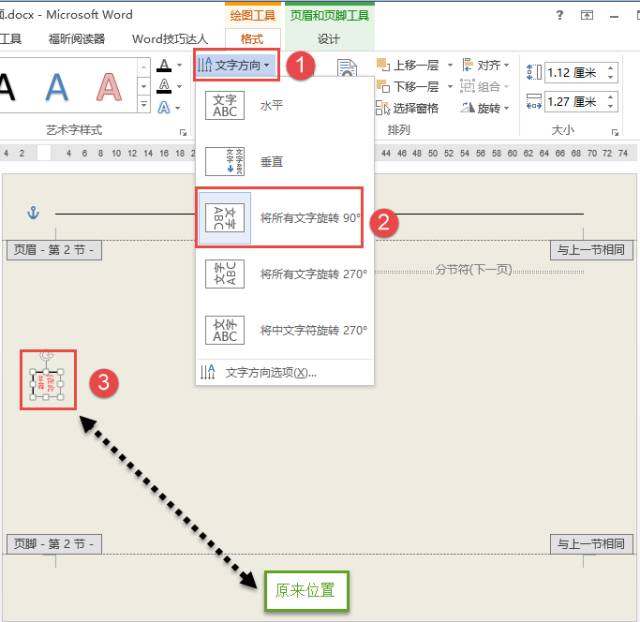The image size is (640, 622).
Task: Open the 艺术字样式 dialog launcher
Action: click(x=183, y=132)
